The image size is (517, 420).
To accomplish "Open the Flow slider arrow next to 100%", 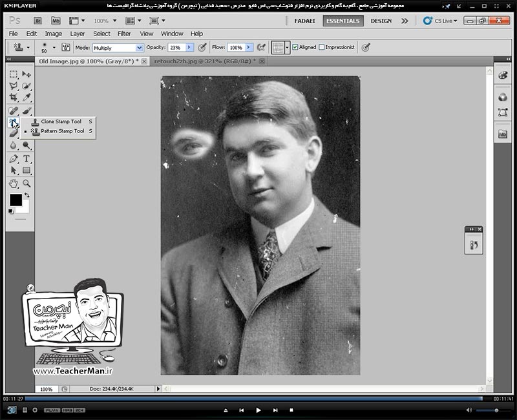I will 249,47.
